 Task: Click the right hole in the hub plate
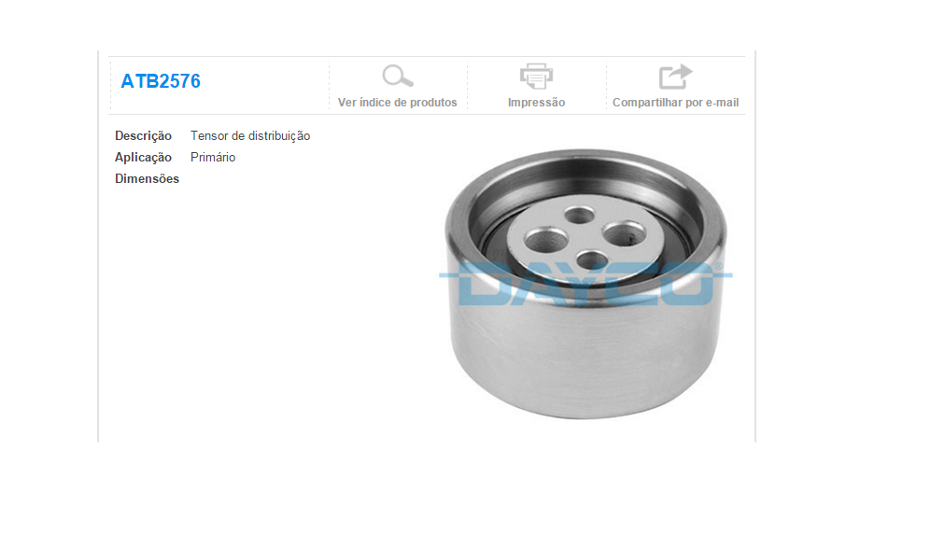tap(624, 232)
